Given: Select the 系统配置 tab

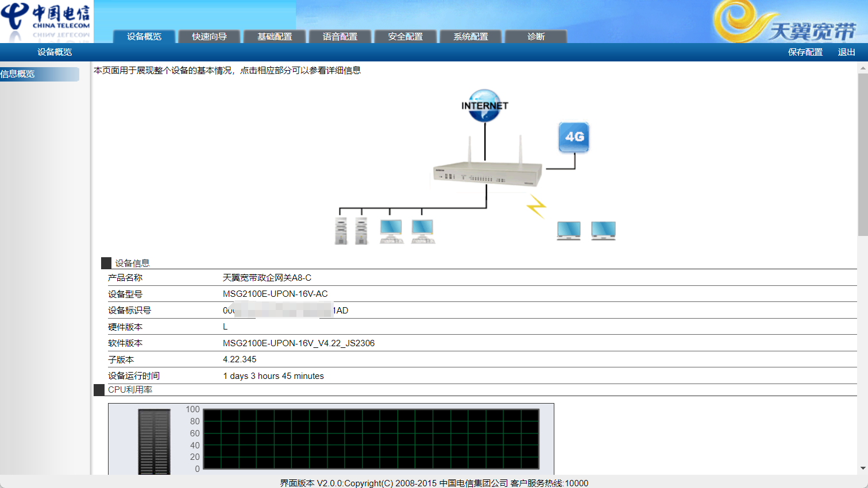Looking at the screenshot, I should pyautogui.click(x=470, y=37).
